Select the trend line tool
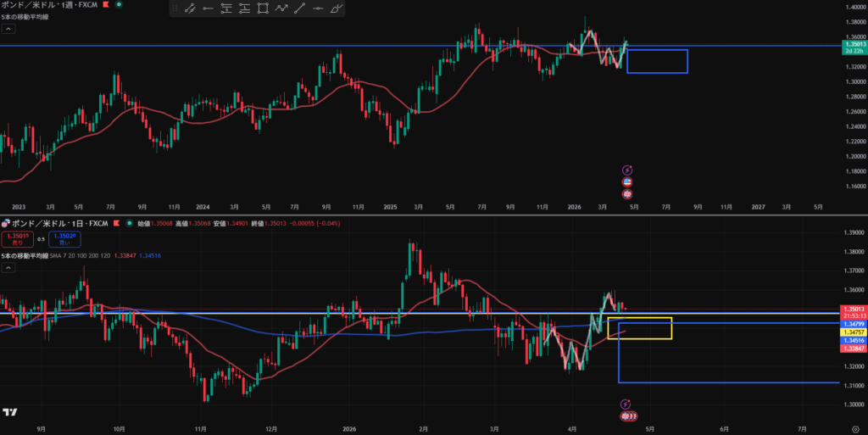This screenshot has width=868, height=435. pyautogui.click(x=299, y=8)
